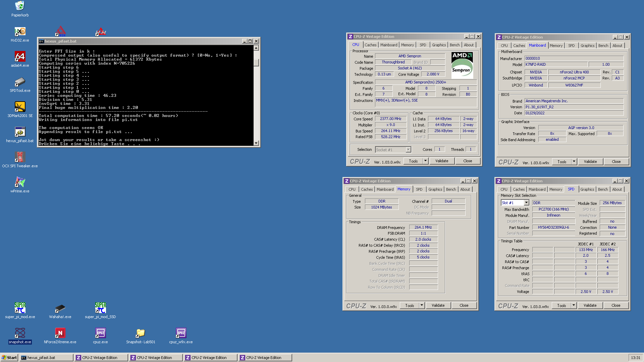Click first CPU-Z Vintage Edition taskbar button
This screenshot has height=362, width=644.
101,358
